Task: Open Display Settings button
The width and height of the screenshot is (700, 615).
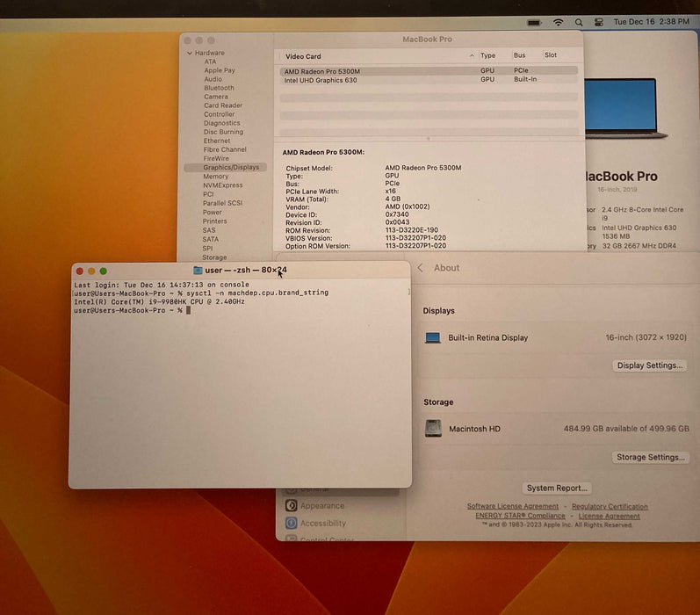Action: point(650,365)
